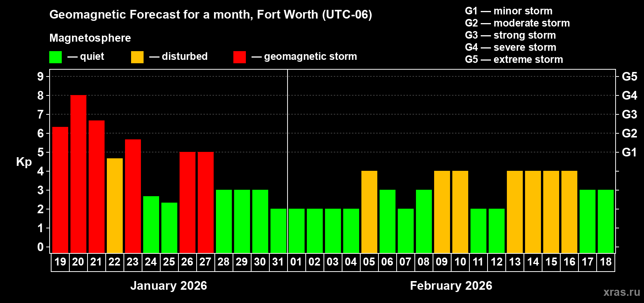Image resolution: width=644 pixels, height=303 pixels.
Task: Pick the green bar for February 17
Action: 588,221
